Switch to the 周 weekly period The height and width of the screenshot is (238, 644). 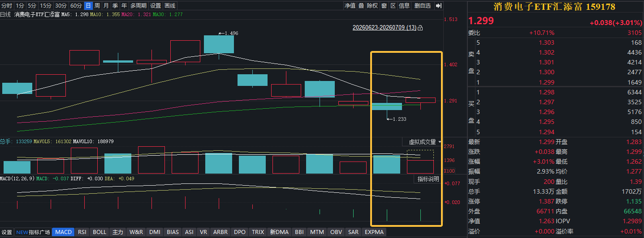(97, 6)
